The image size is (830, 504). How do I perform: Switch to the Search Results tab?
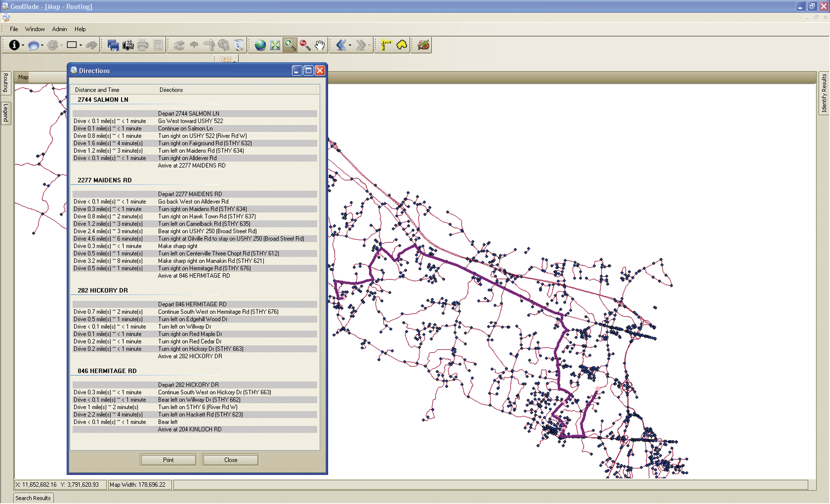point(33,498)
